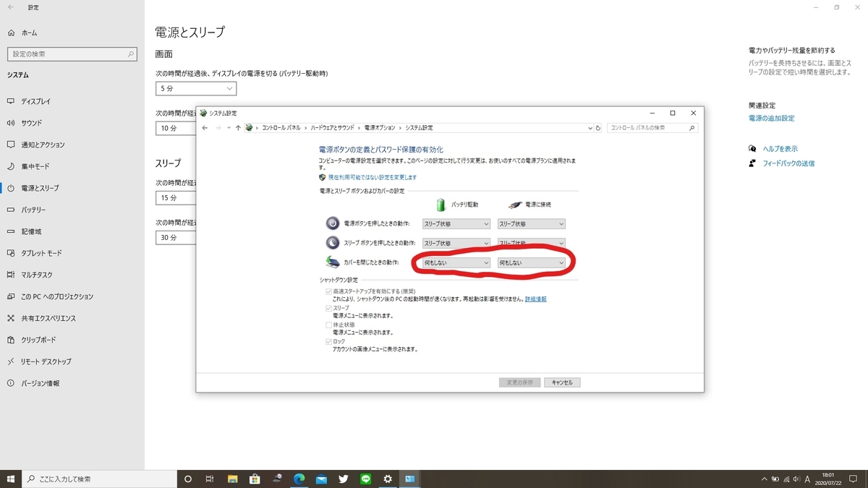
Task: Open battery dropdown for カバーを閉じたときの動作
Action: 456,263
